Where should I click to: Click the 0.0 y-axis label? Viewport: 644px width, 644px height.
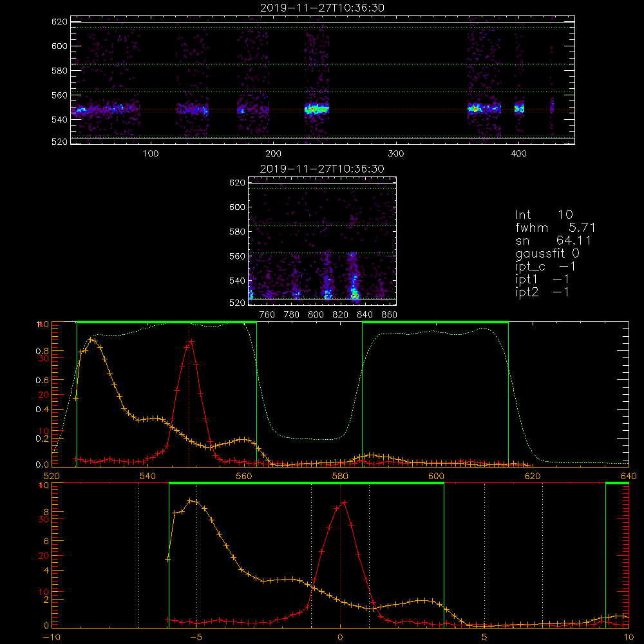[42, 465]
